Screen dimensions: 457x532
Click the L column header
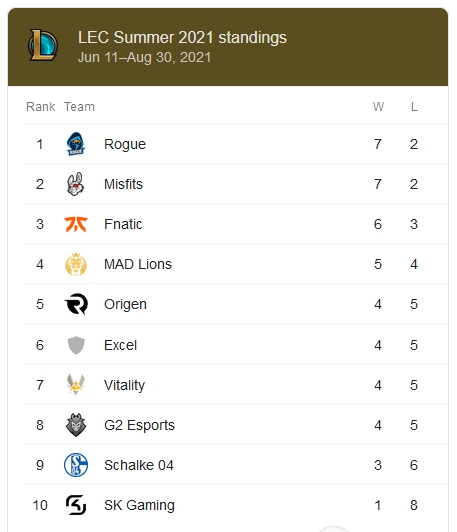coord(414,107)
